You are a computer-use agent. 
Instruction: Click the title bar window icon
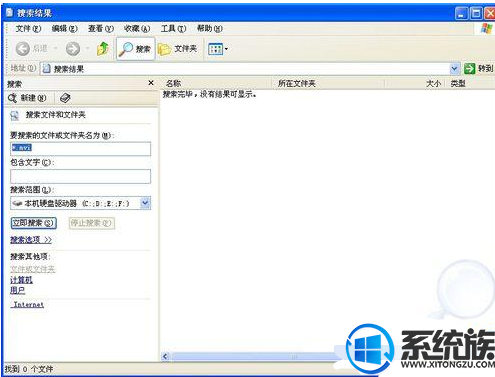pyautogui.click(x=9, y=13)
